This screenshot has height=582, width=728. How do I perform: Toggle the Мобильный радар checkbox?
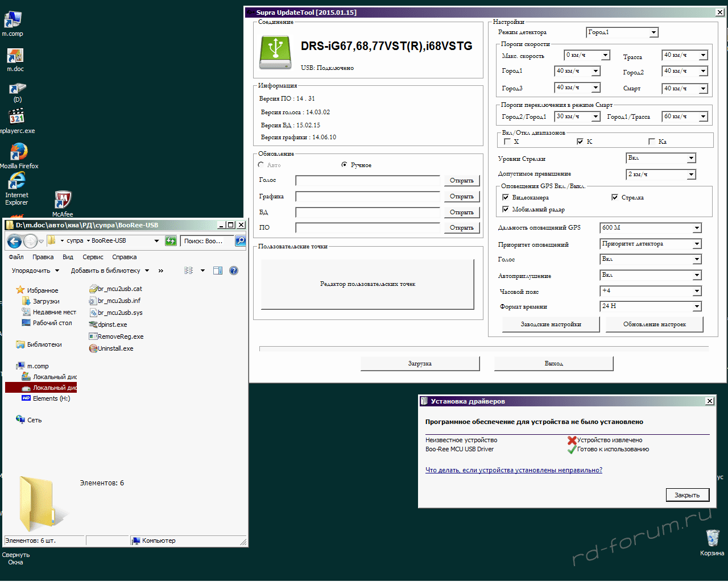click(x=506, y=209)
